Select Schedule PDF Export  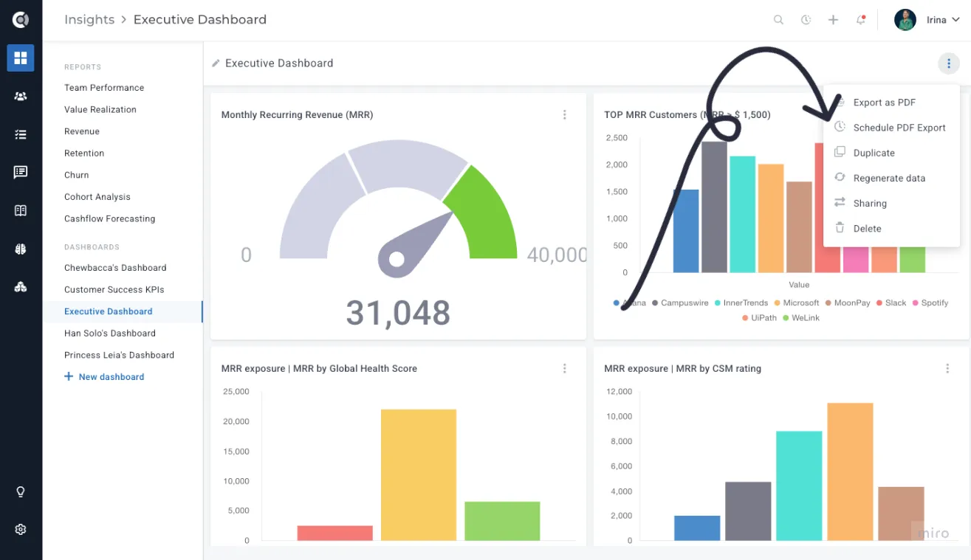pos(891,128)
